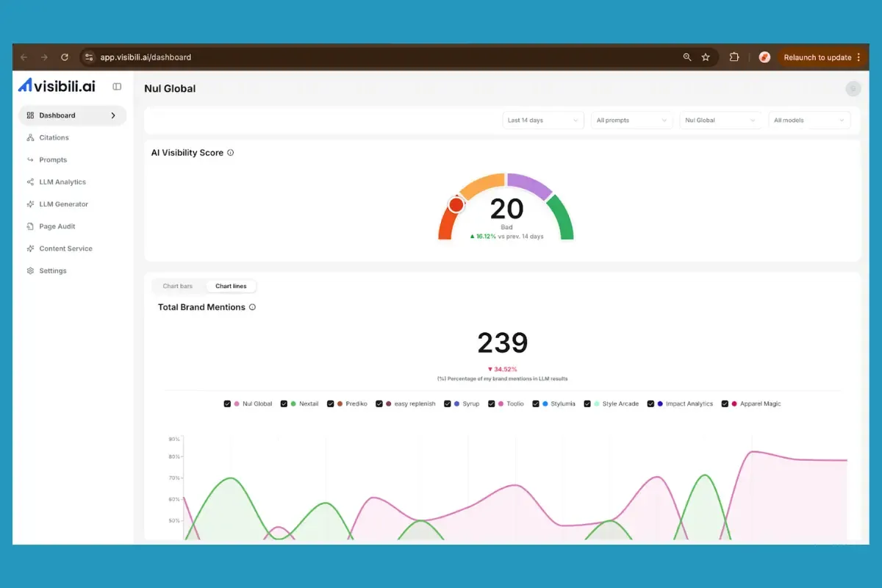Uncheck the Toolio legend checkbox

(492, 404)
